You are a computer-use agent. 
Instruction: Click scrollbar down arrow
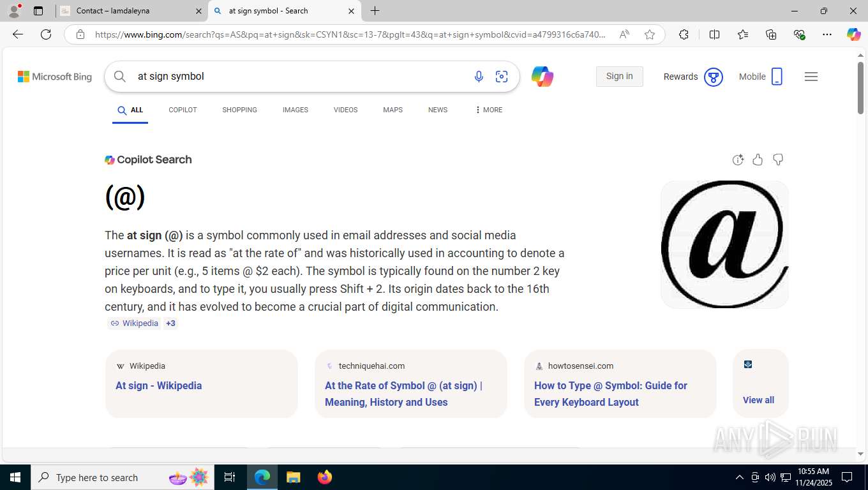coord(860,454)
